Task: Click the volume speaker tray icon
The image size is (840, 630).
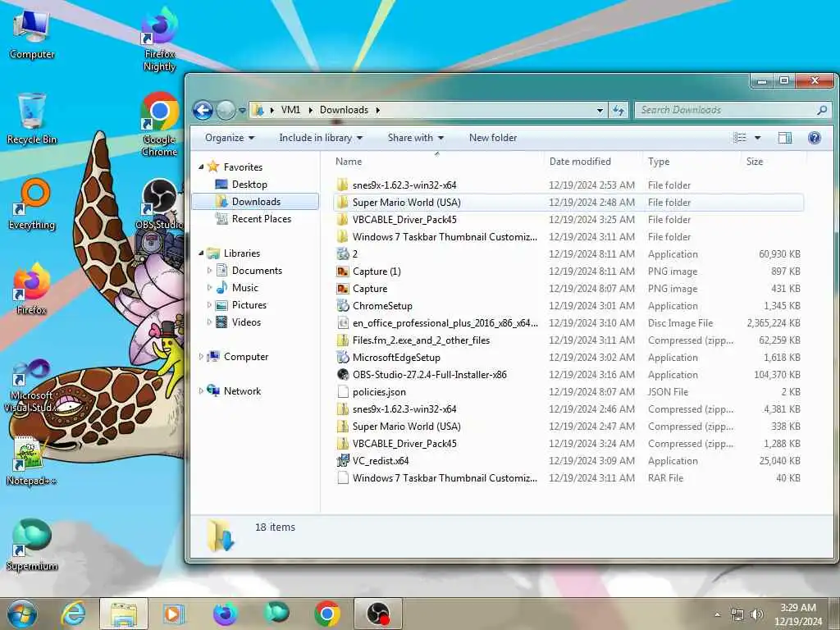Action: (x=756, y=614)
